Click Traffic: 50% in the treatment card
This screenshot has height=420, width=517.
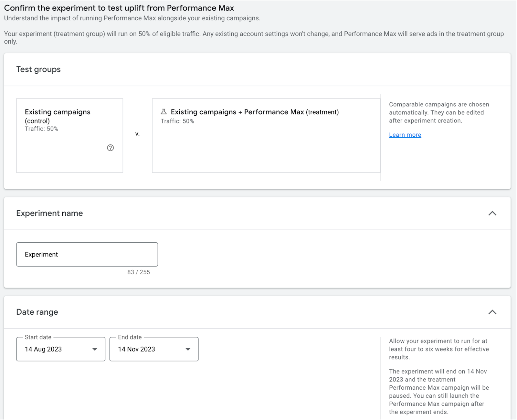click(177, 121)
